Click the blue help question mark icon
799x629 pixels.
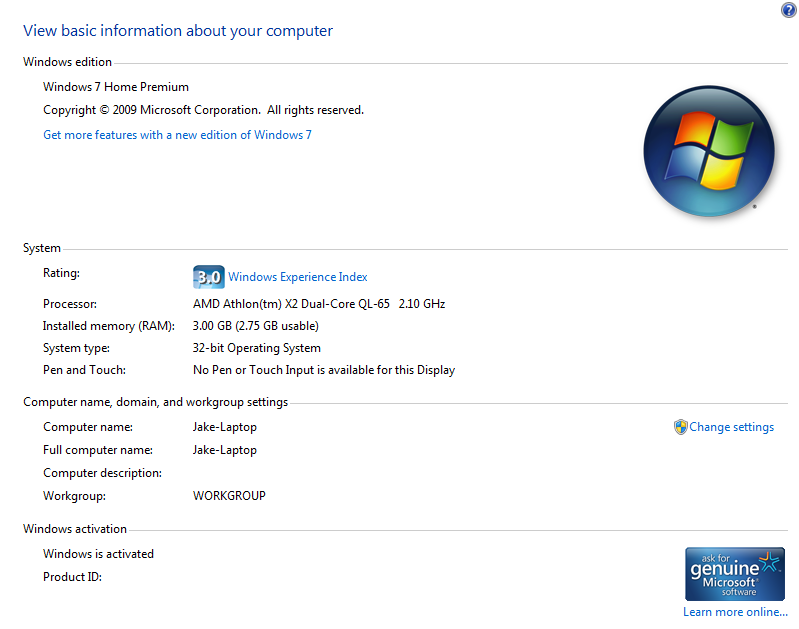pos(789,10)
